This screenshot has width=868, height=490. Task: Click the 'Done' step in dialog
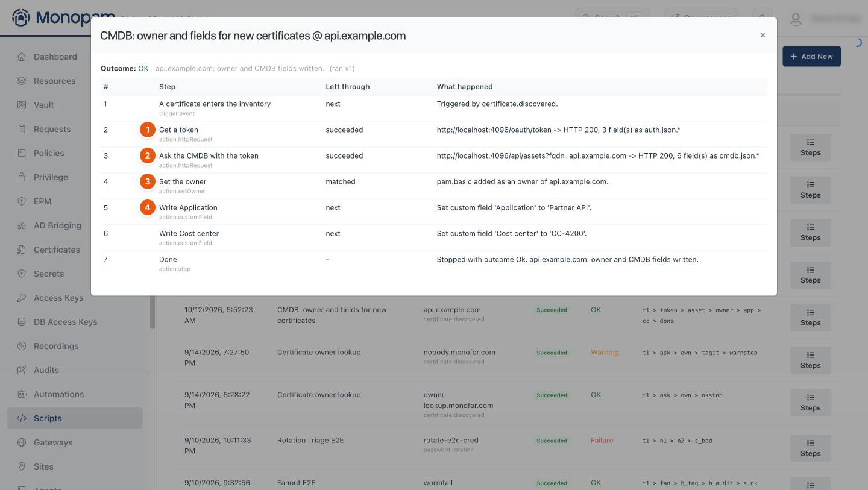click(x=168, y=259)
